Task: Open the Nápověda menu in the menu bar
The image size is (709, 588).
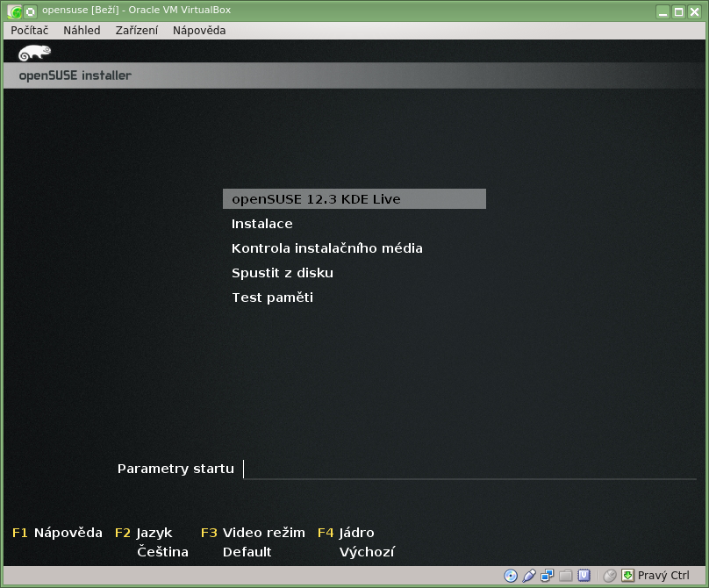Action: [x=199, y=31]
